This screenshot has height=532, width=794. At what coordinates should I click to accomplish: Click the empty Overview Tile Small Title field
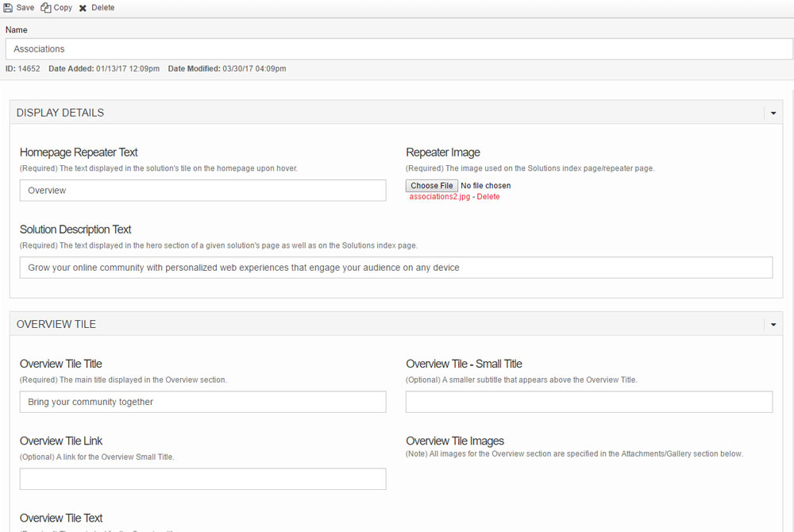588,402
